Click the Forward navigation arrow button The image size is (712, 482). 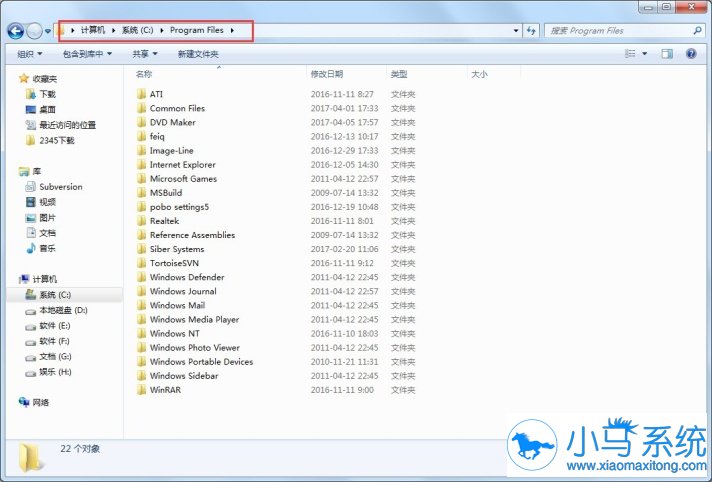click(x=35, y=31)
